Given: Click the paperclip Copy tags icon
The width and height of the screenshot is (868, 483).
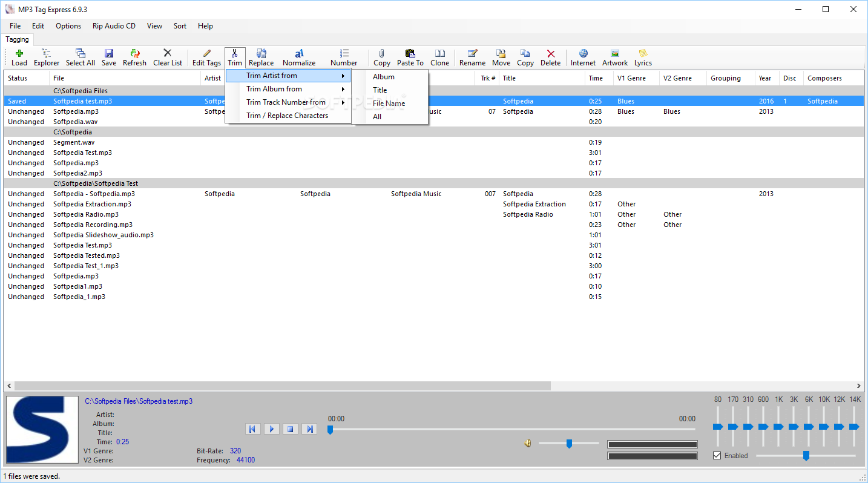Looking at the screenshot, I should tap(382, 57).
